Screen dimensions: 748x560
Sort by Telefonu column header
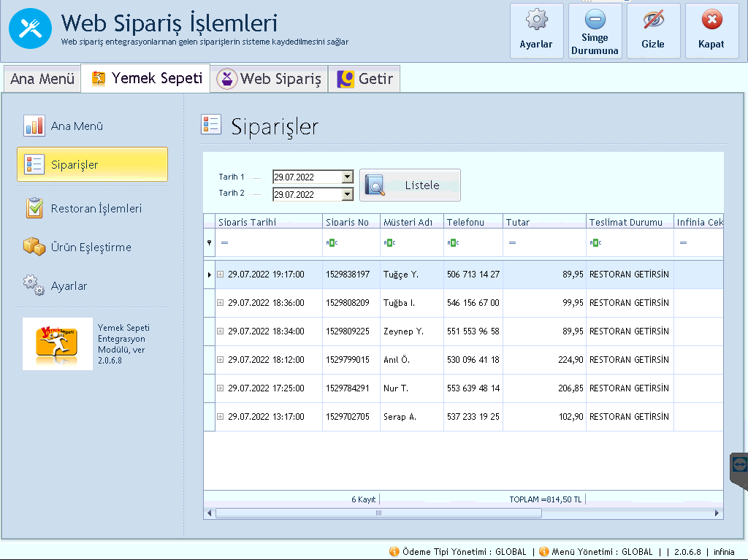[x=473, y=222]
